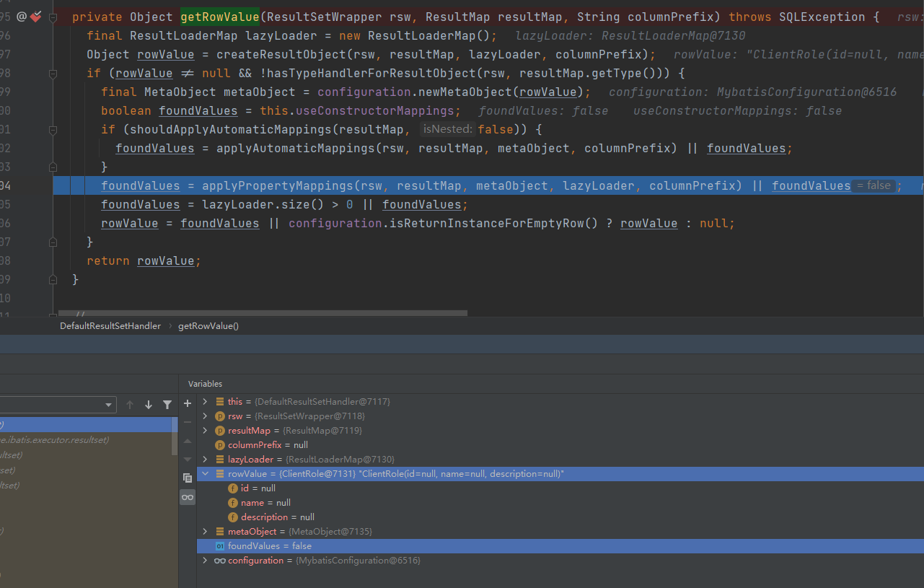Viewport: 924px width, 588px height.
Task: Collapse the getRowValue method fold marker
Action: (x=53, y=17)
